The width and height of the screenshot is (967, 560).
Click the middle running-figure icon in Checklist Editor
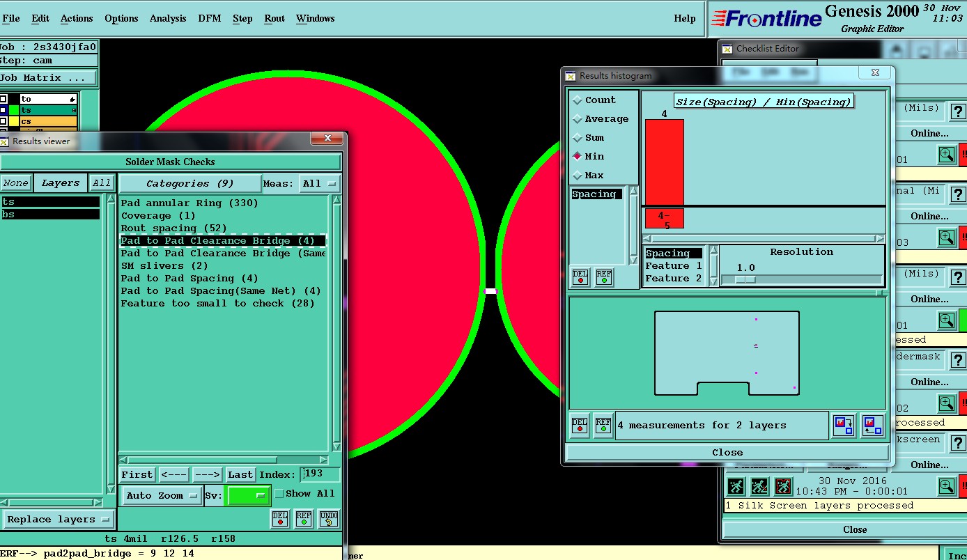click(759, 486)
